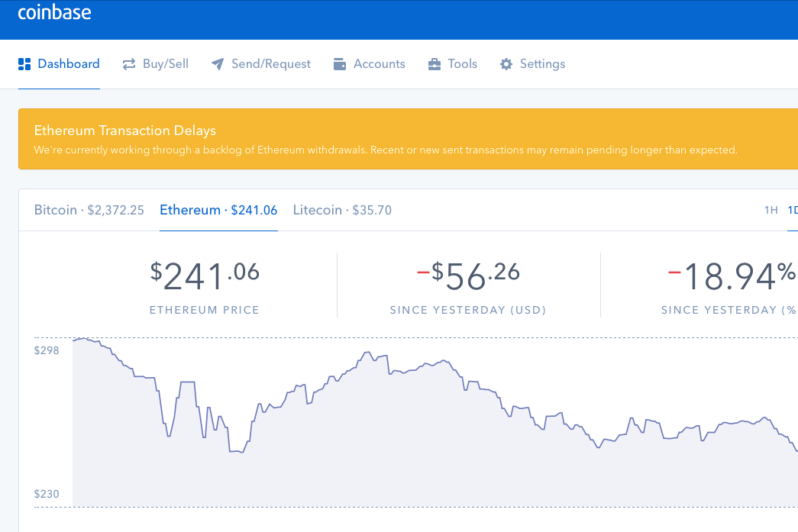798x532 pixels.
Task: Open Settings from navigation bar
Action: 532,64
